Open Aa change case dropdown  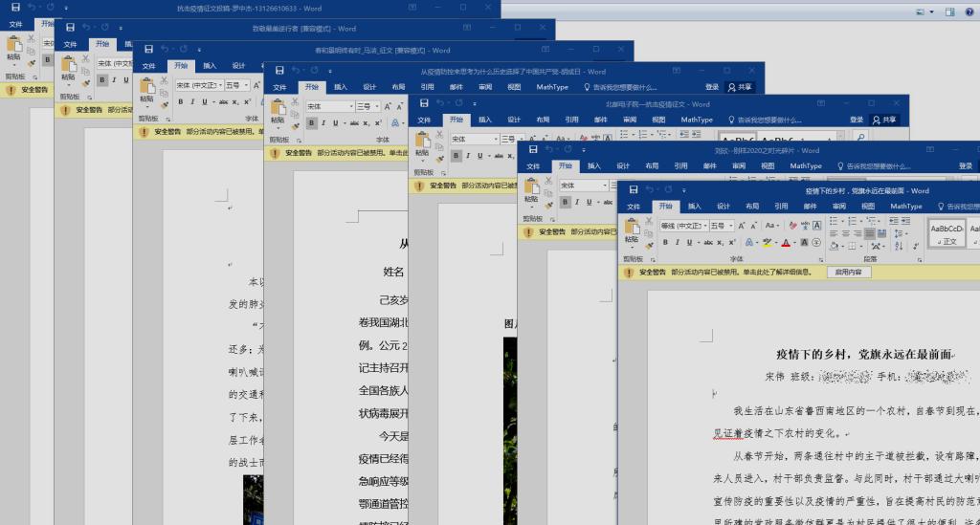tap(773, 226)
